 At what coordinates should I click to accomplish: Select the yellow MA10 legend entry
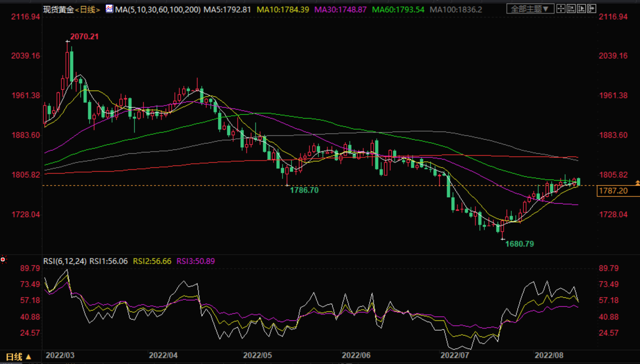[x=282, y=9]
